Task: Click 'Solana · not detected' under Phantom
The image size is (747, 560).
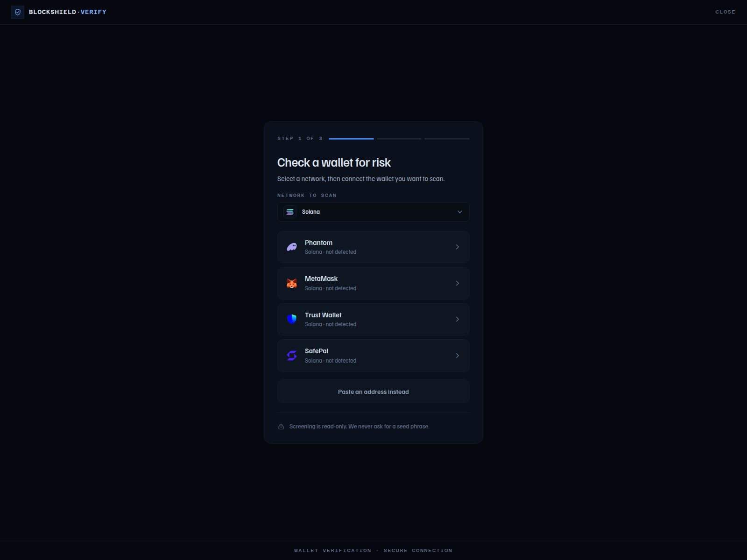Action: point(331,252)
